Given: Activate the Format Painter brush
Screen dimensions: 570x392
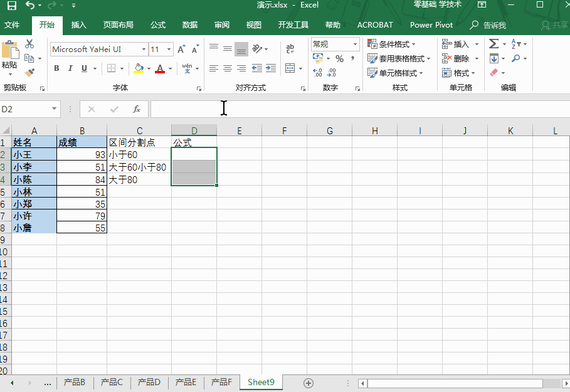Looking at the screenshot, I should point(29,72).
